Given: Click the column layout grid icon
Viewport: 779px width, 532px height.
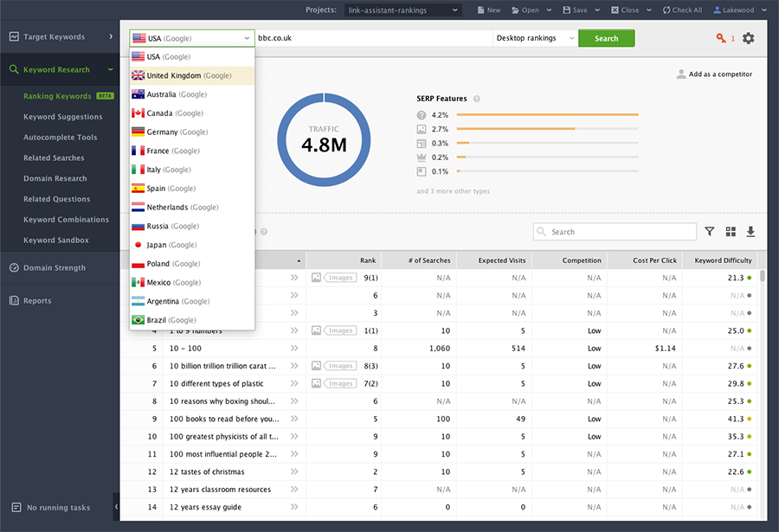Looking at the screenshot, I should click(731, 231).
